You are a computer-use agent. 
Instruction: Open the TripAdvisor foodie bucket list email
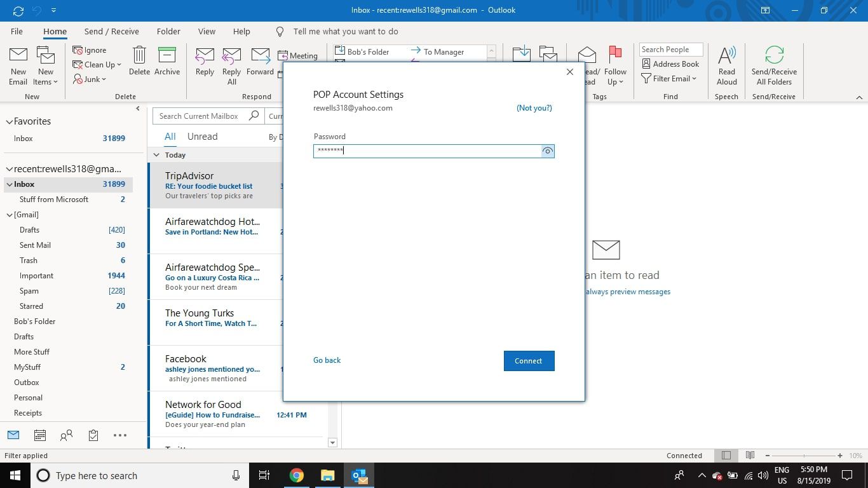pos(216,186)
